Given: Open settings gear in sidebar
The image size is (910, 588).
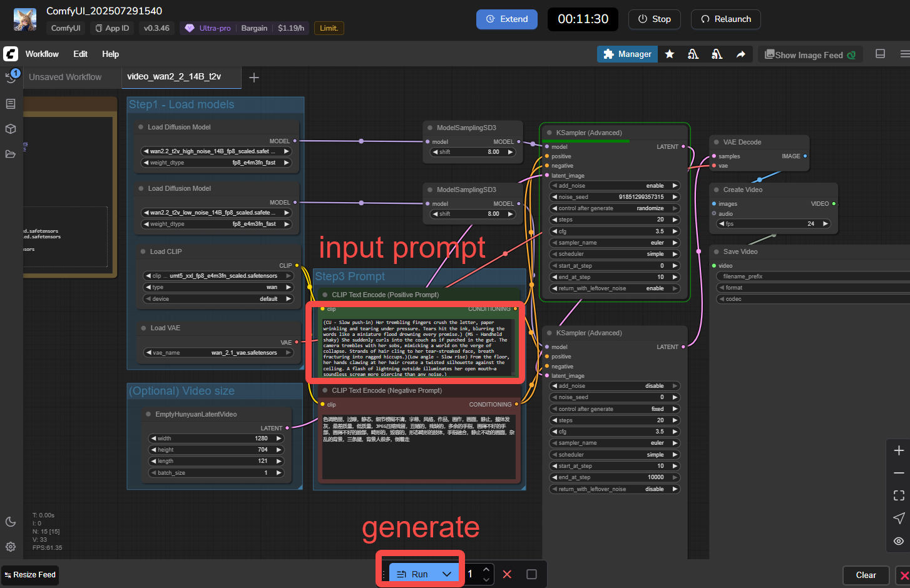Looking at the screenshot, I should click(11, 547).
